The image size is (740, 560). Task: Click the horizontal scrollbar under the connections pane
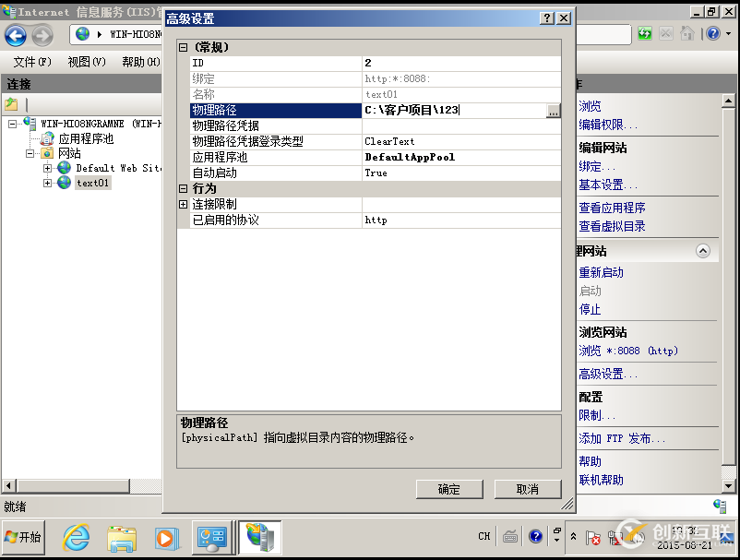(74, 484)
